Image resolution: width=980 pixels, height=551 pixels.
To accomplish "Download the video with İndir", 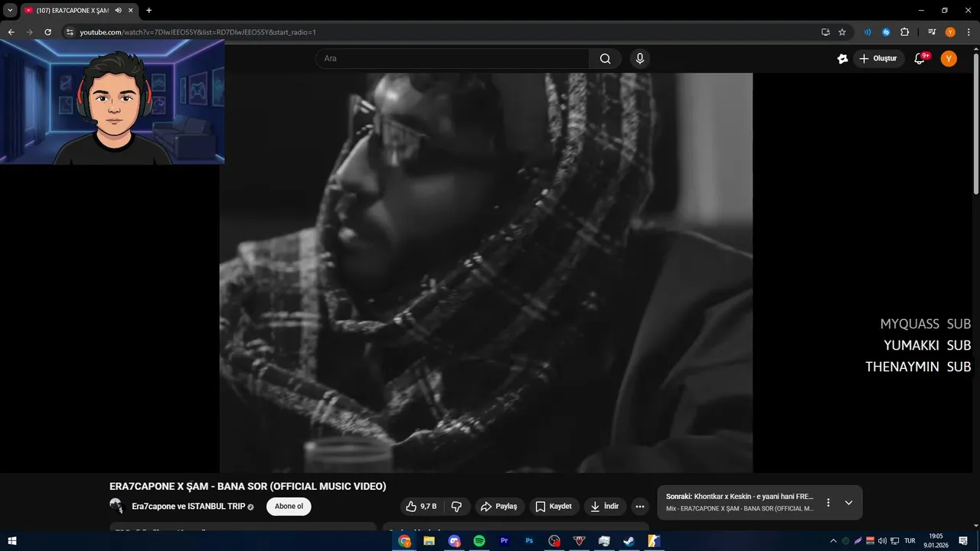I will 605,507.
